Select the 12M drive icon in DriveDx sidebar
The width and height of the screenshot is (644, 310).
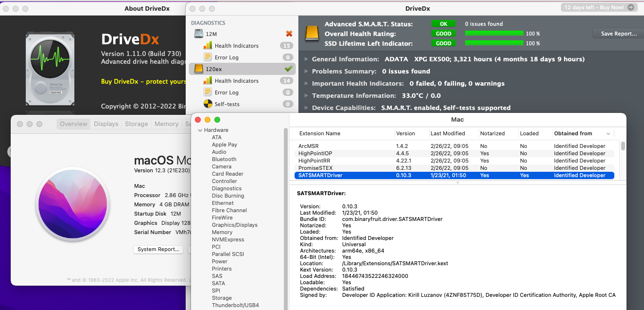(199, 34)
